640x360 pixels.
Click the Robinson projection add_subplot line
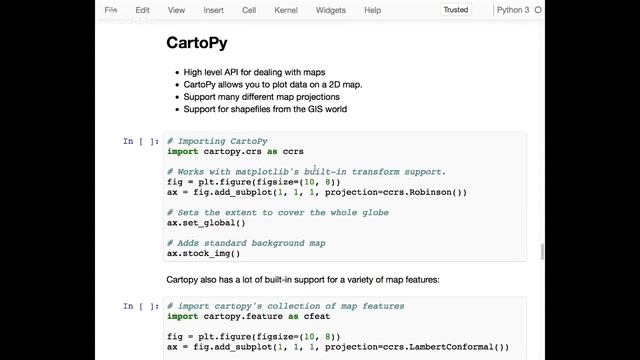pyautogui.click(x=317, y=192)
